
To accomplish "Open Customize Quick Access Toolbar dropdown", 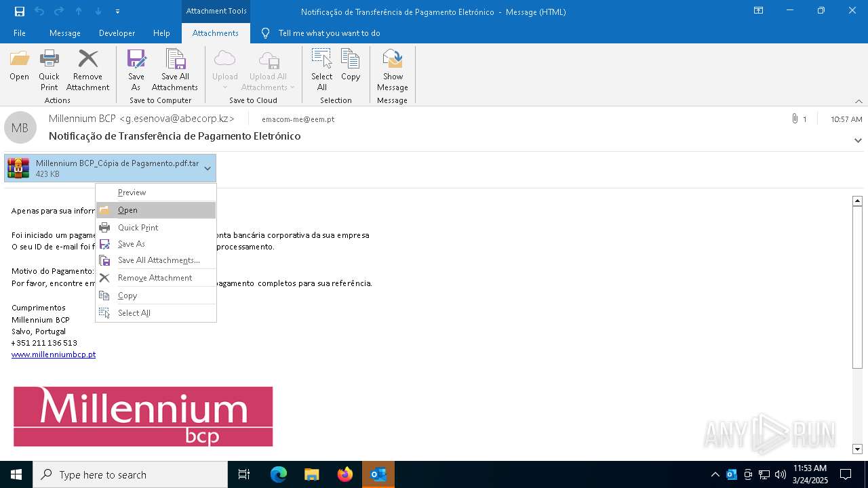I will [x=118, y=12].
